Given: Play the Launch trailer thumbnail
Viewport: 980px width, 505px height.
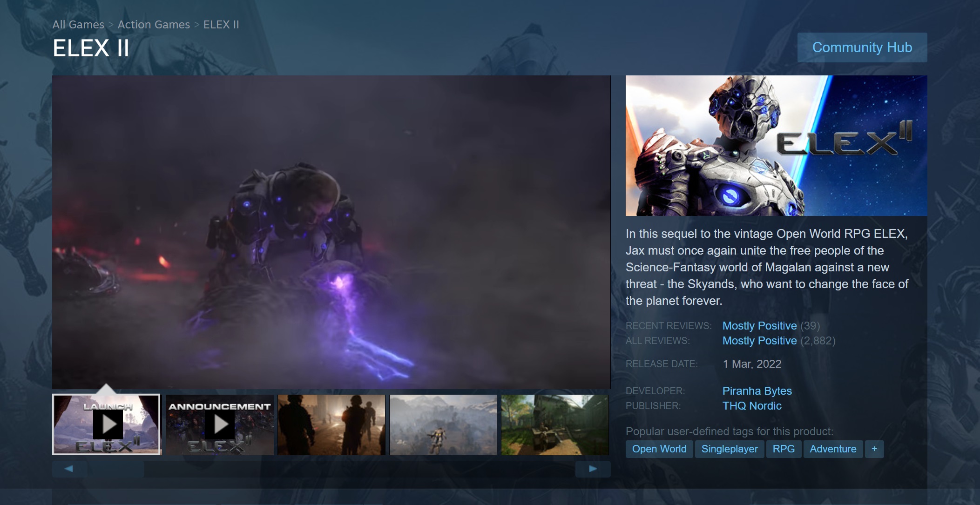Looking at the screenshot, I should coord(107,424).
